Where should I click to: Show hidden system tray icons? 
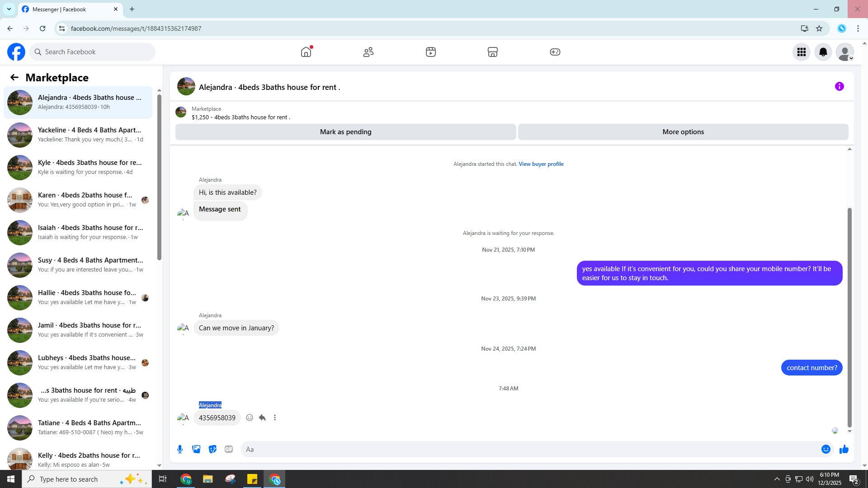pos(777,479)
